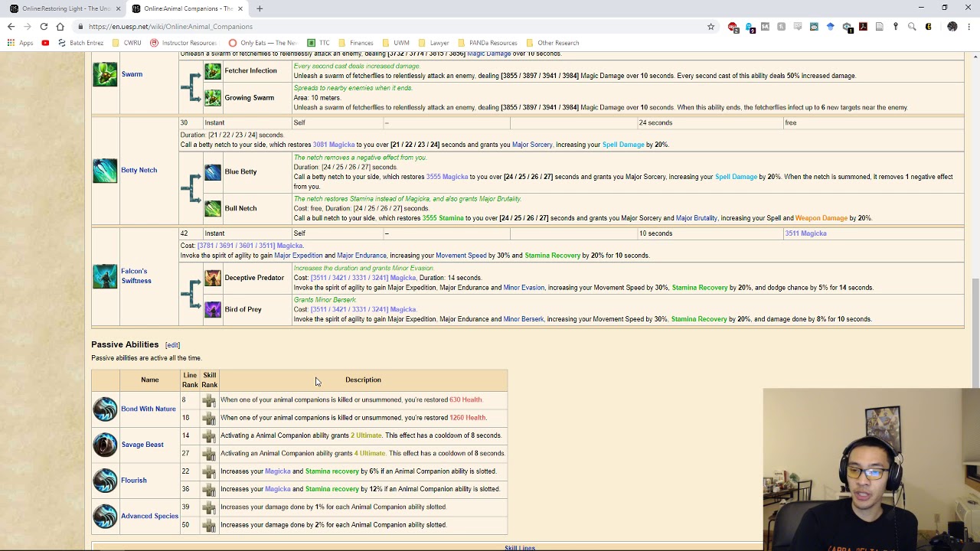Open a new browser tab
The width and height of the screenshot is (980, 551).
point(260,8)
